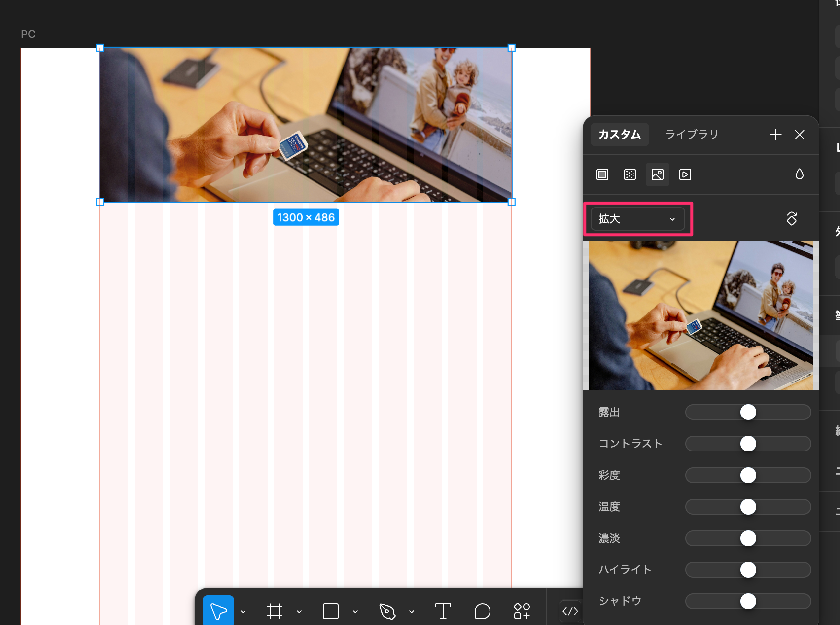
Task: Select the Frame tool
Action: pyautogui.click(x=275, y=611)
